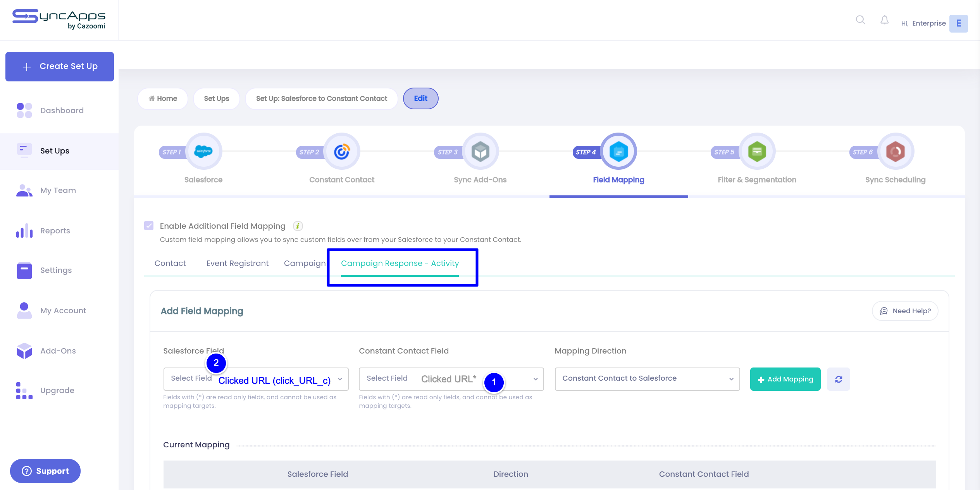Viewport: 980px width, 490px height.
Task: Click the Need Help? button
Action: pyautogui.click(x=905, y=311)
